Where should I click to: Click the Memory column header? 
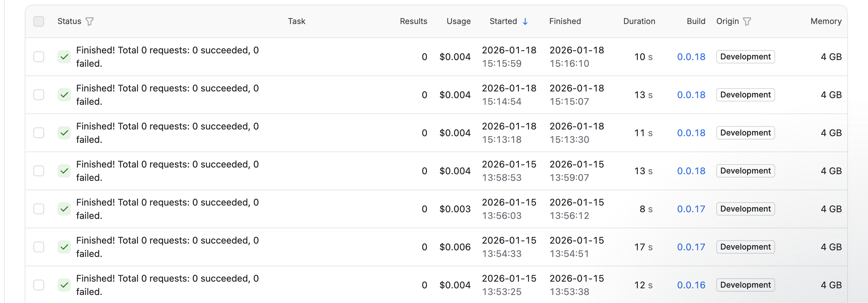click(x=826, y=22)
